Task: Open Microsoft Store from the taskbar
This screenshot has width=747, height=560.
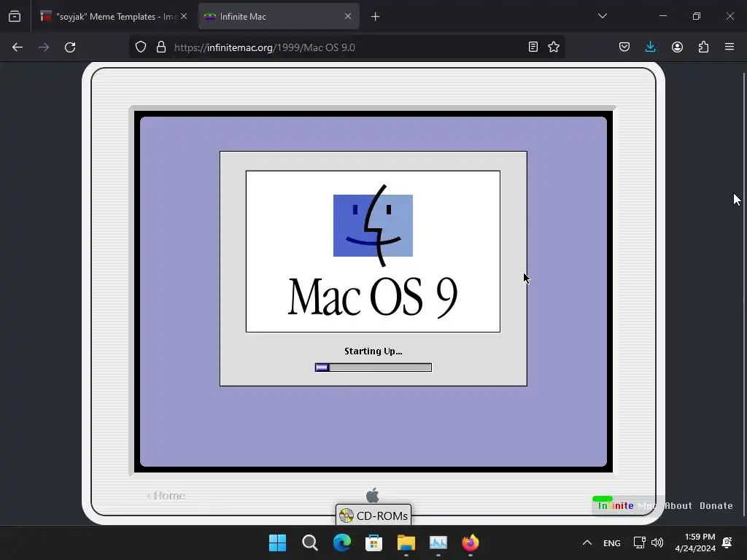Action: (x=373, y=542)
